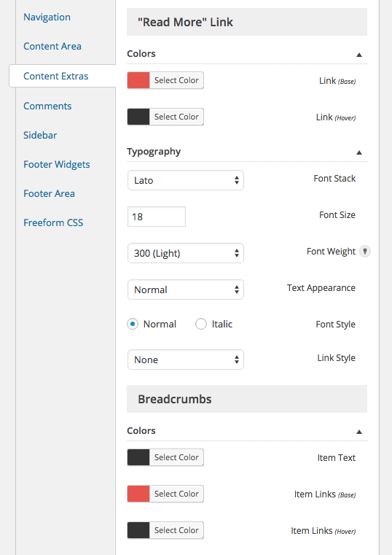Open the Content Area tab
392x555 pixels.
point(52,47)
